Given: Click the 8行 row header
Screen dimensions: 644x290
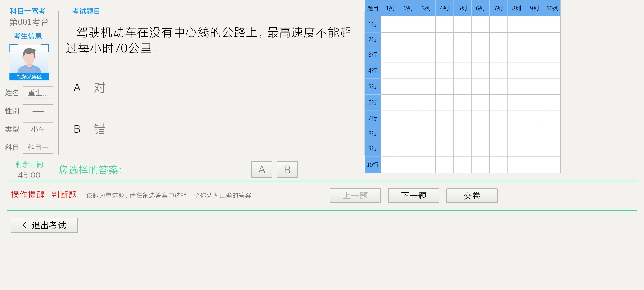Looking at the screenshot, I should (x=373, y=133).
